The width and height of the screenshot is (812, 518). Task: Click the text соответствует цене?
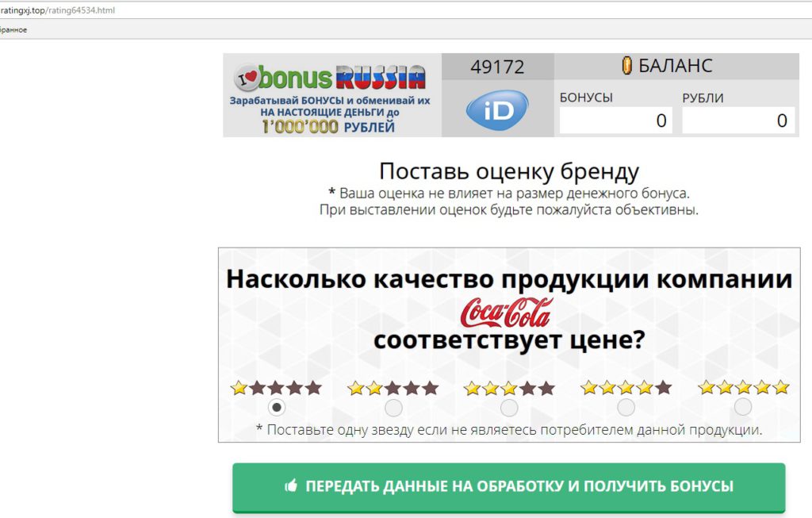509,340
